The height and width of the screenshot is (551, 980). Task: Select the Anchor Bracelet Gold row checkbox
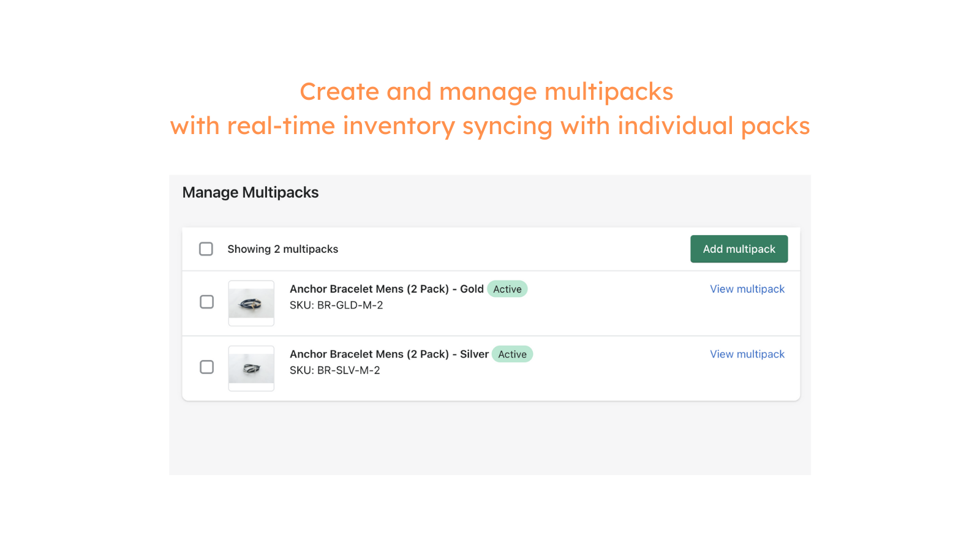[x=206, y=302]
